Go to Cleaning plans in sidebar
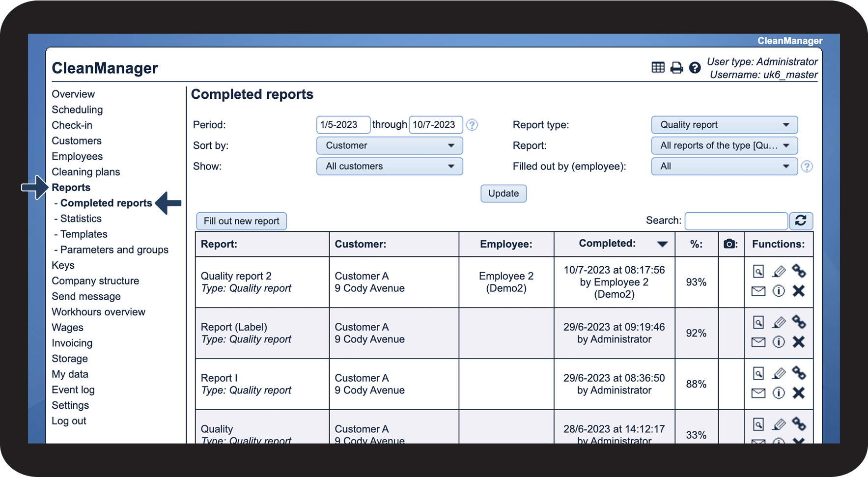This screenshot has width=868, height=477. tap(86, 172)
